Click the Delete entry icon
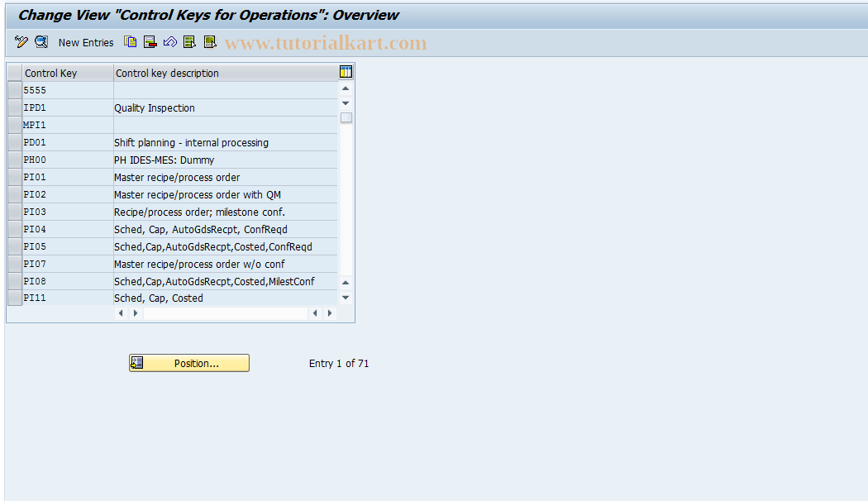 pyautogui.click(x=150, y=41)
